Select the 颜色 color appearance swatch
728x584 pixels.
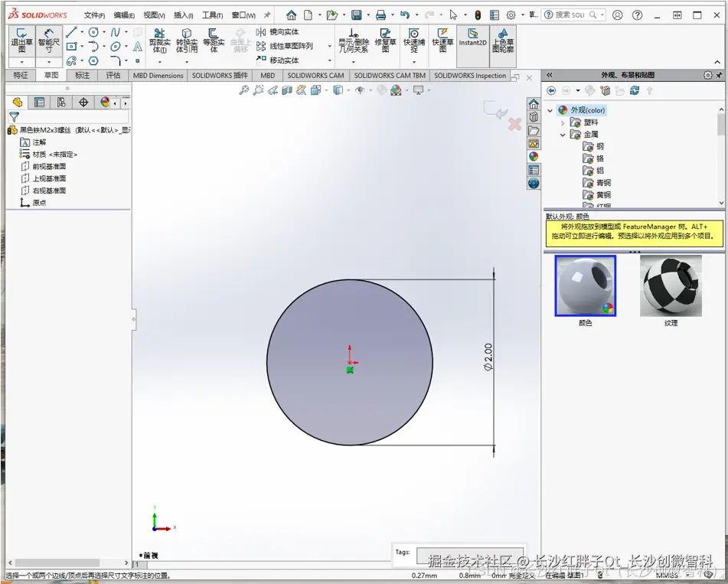pos(585,285)
